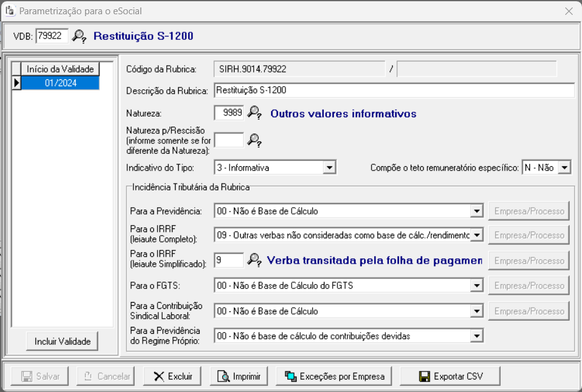Image resolution: width=582 pixels, height=392 pixels.
Task: Expand the Para o FGTS dropdown
Action: pos(477,286)
